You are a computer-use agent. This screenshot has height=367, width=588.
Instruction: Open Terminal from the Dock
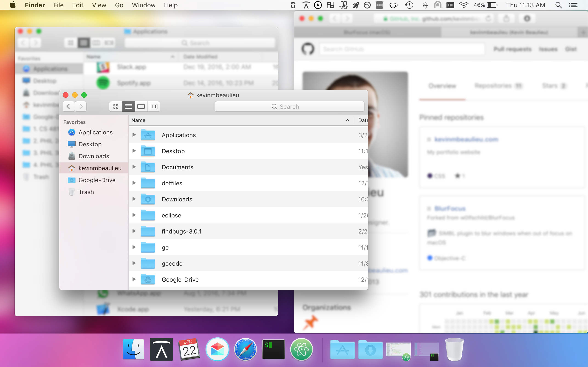coord(273,350)
